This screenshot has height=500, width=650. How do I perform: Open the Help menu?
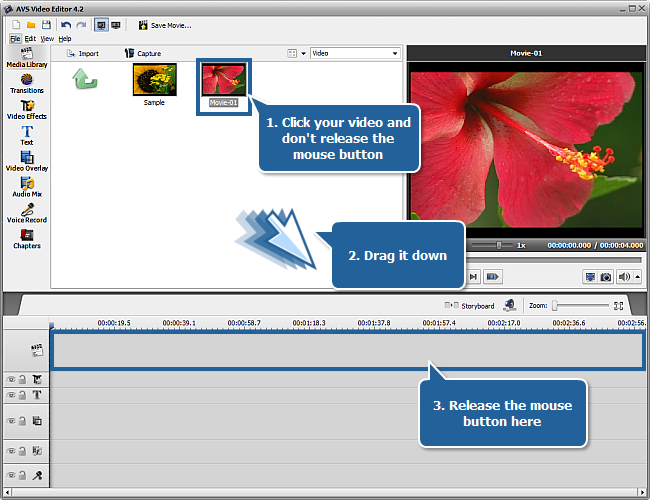click(65, 39)
